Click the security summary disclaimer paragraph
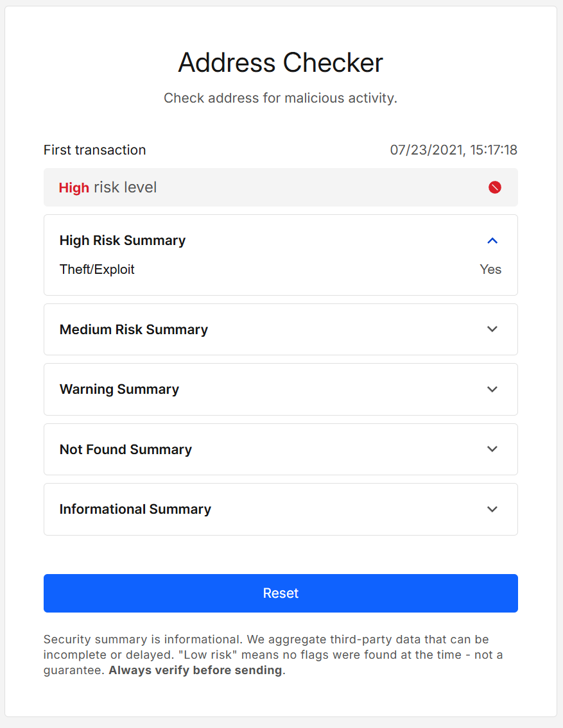 [281, 654]
